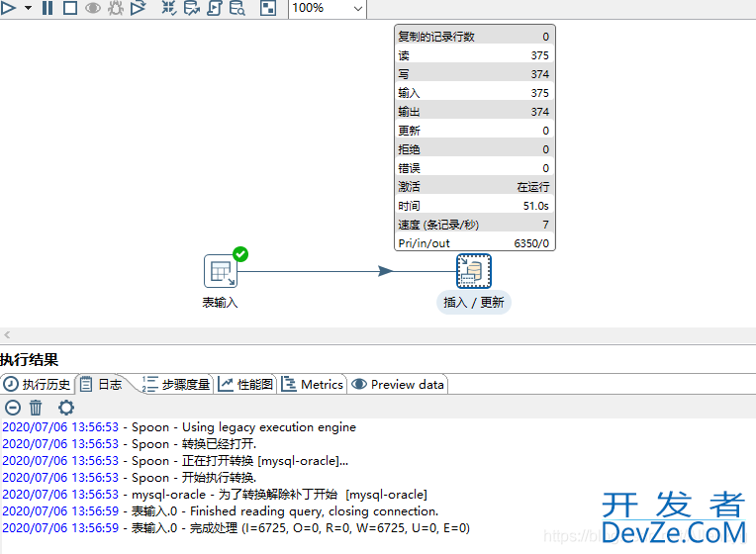Screen dimensions: 756x554
Task: Show error lines in log icon
Action: pyautogui.click(x=13, y=408)
